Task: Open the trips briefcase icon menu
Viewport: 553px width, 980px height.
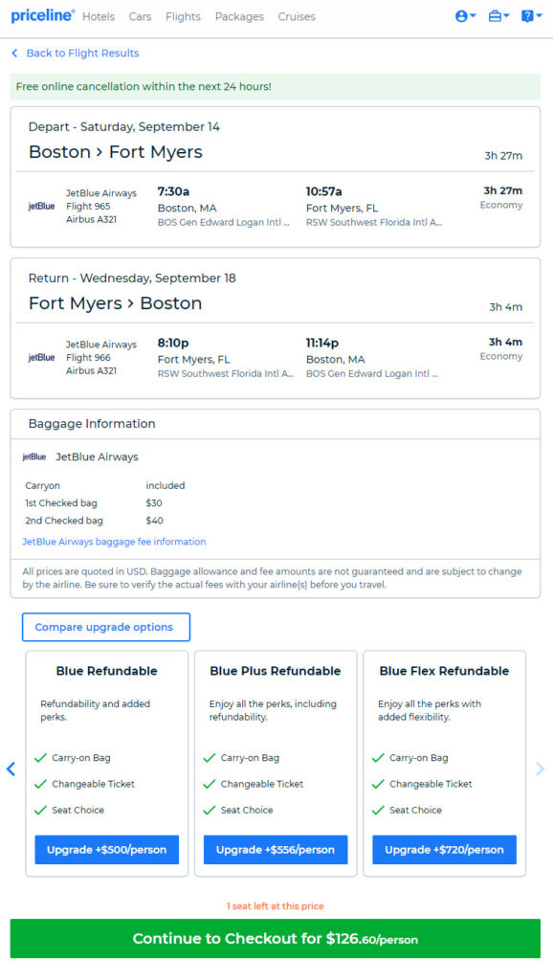Action: coord(498,17)
